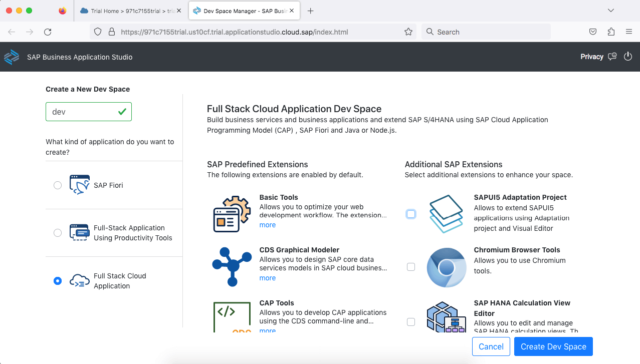The height and width of the screenshot is (364, 640).
Task: Click the SAPUI5 Adaptation Project layers icon
Action: (x=446, y=214)
